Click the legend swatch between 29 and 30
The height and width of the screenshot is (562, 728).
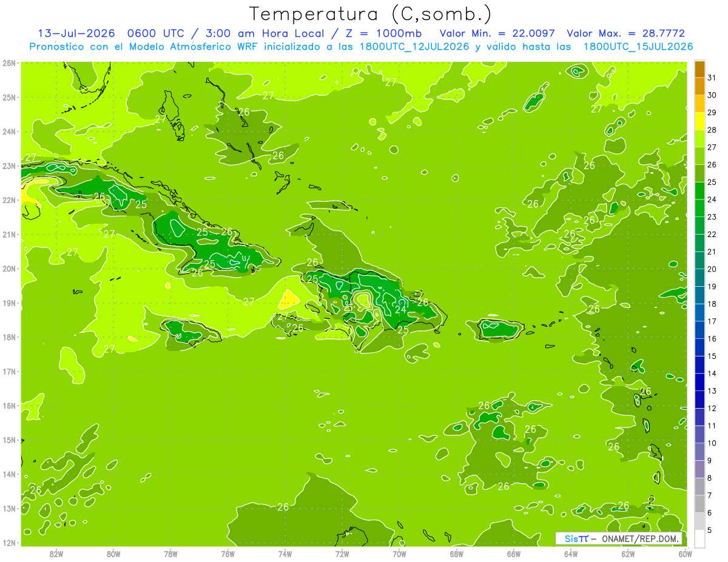699,104
